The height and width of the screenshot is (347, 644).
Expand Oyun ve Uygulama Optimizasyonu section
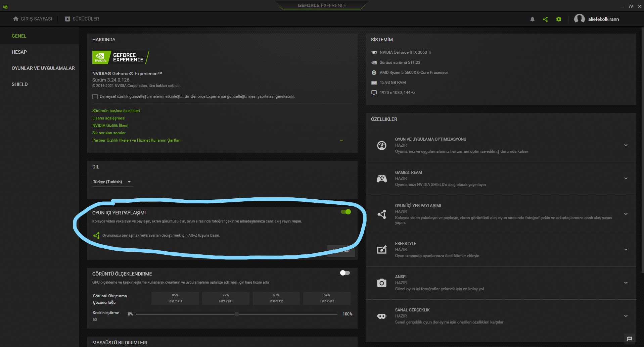pos(626,145)
